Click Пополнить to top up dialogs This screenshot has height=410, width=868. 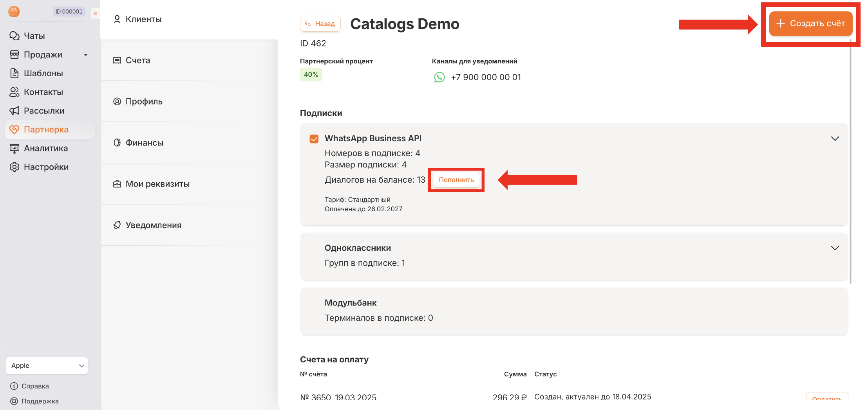pos(456,180)
